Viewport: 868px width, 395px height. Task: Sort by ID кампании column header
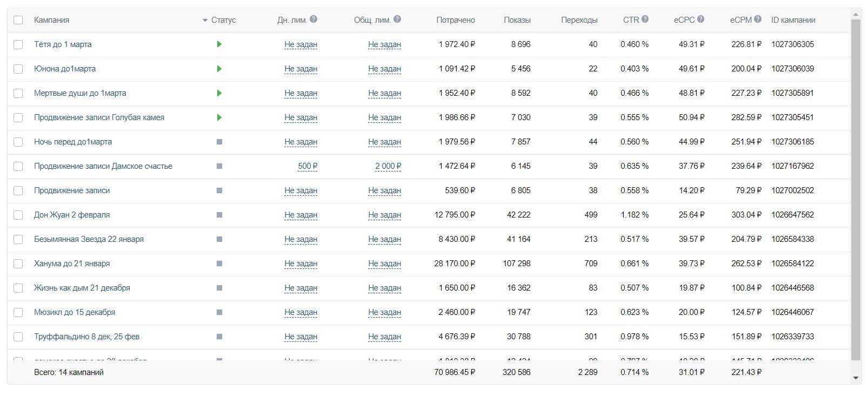(x=793, y=20)
